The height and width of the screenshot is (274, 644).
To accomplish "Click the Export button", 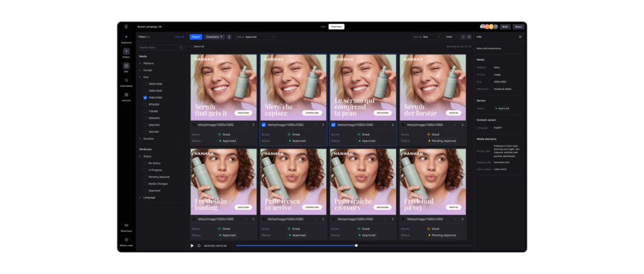I will (x=196, y=37).
